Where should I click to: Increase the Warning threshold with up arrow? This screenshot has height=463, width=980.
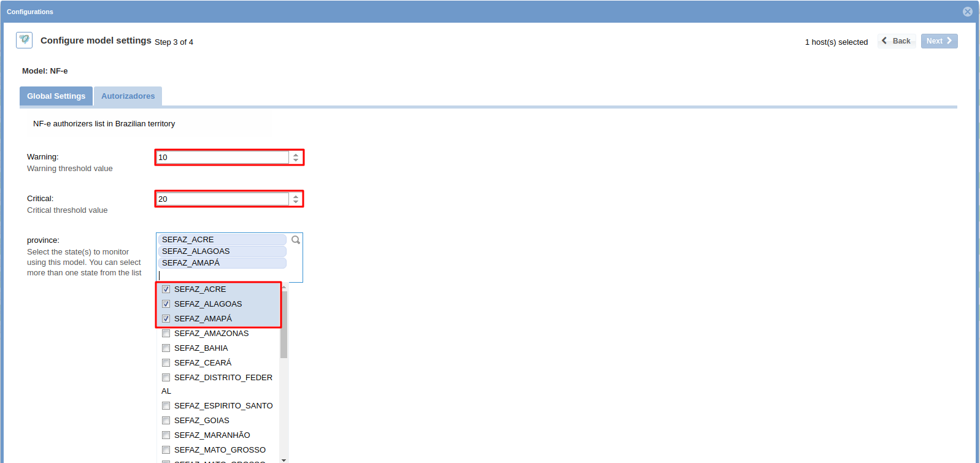(x=296, y=155)
